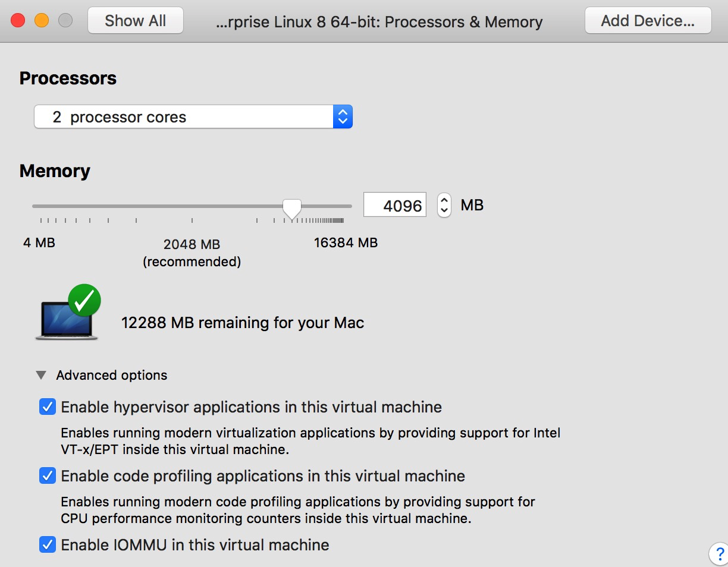This screenshot has width=728, height=567.
Task: Click the yellow minimize window button
Action: [42, 21]
